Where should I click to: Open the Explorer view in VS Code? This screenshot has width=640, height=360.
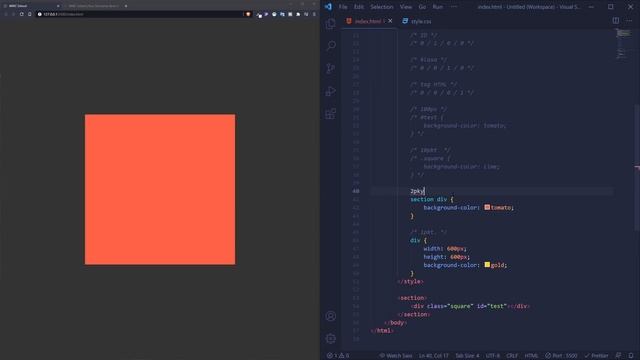click(x=331, y=24)
